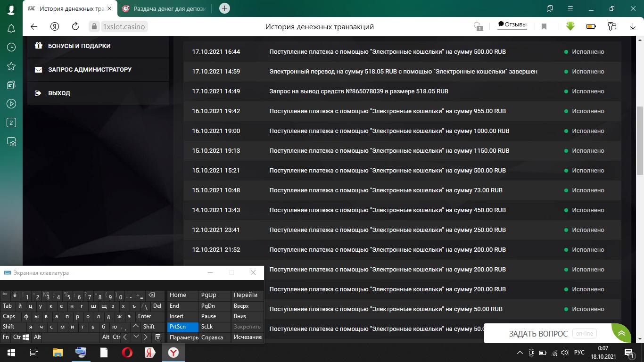The width and height of the screenshot is (644, 362).
Task: Open downloads with the green arrow icon
Action: tap(570, 27)
